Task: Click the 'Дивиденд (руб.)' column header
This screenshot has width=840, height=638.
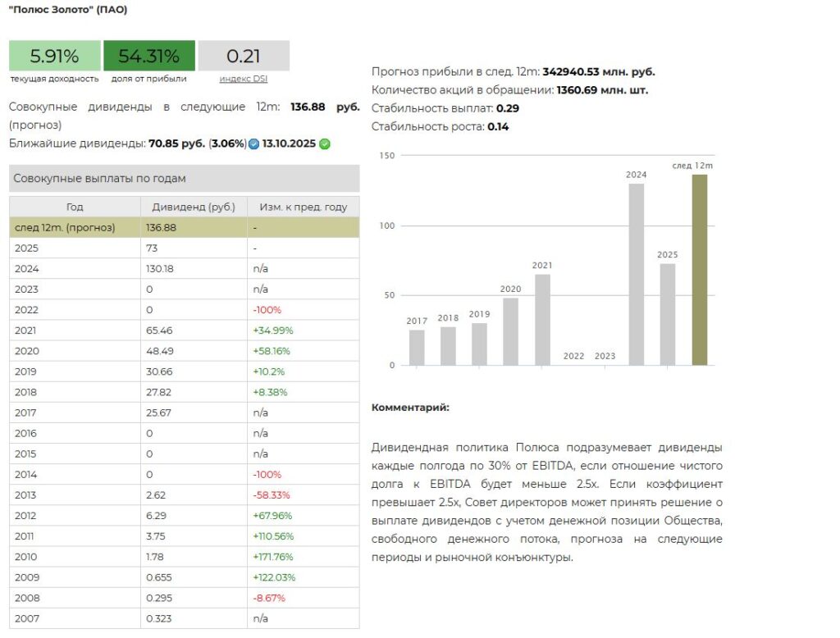Action: 194,207
